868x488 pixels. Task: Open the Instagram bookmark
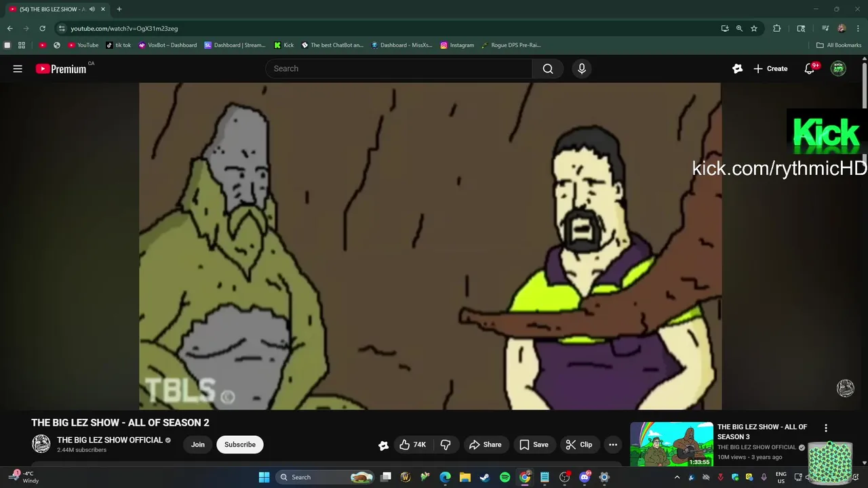coord(457,45)
